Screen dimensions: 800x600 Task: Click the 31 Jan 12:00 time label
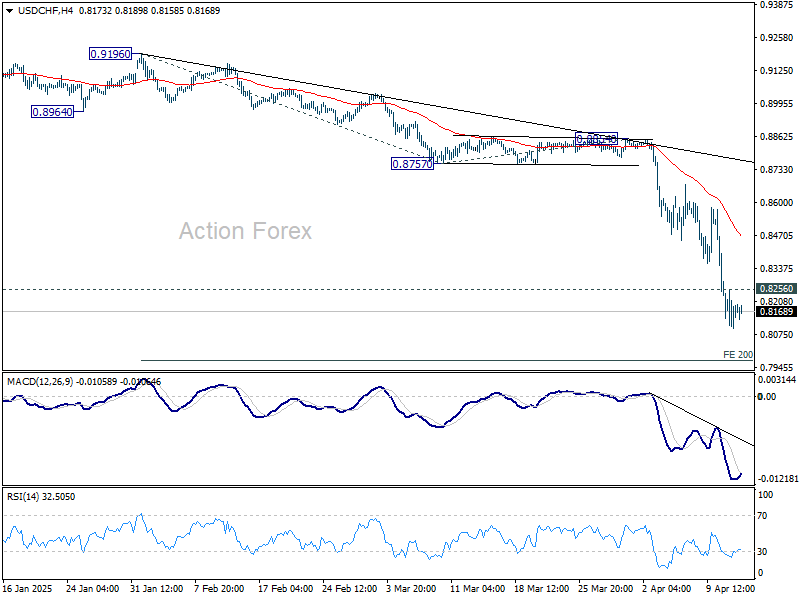click(157, 589)
